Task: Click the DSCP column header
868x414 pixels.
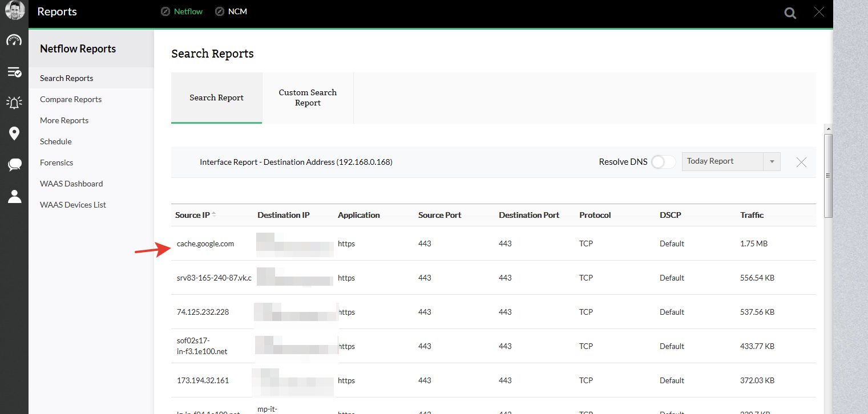Action: [x=671, y=215]
